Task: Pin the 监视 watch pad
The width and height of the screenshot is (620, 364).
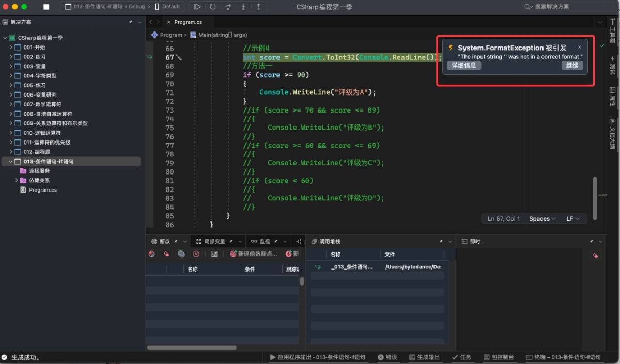Action: [x=276, y=241]
